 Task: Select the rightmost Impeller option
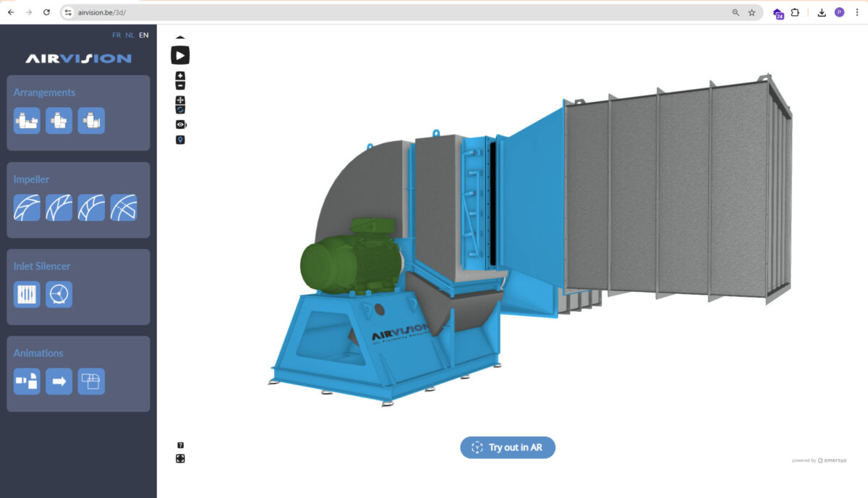[124, 207]
